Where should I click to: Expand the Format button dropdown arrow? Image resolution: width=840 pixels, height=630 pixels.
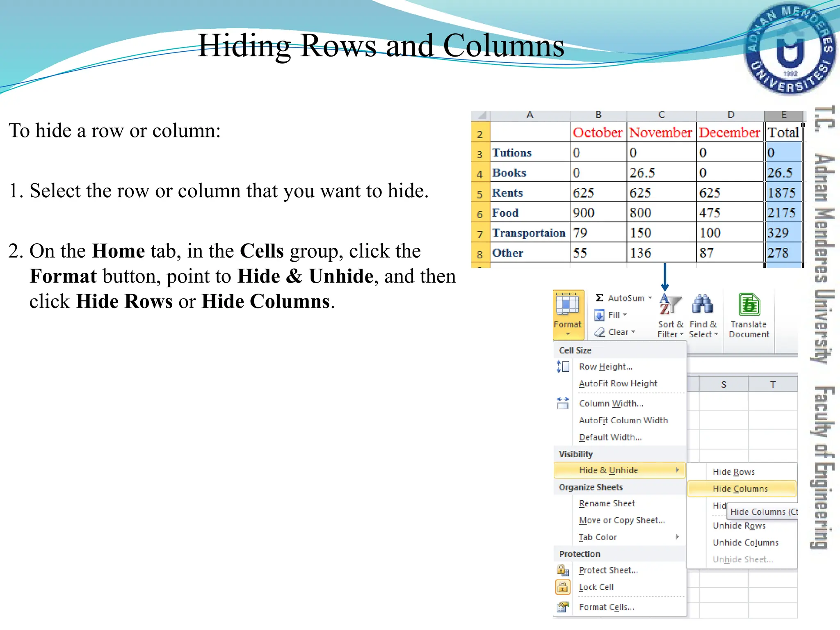[568, 334]
